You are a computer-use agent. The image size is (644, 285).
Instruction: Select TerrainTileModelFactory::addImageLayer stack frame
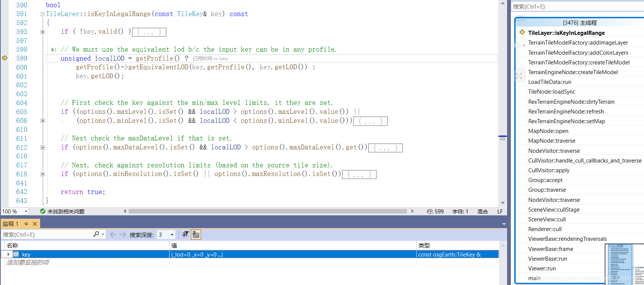578,43
